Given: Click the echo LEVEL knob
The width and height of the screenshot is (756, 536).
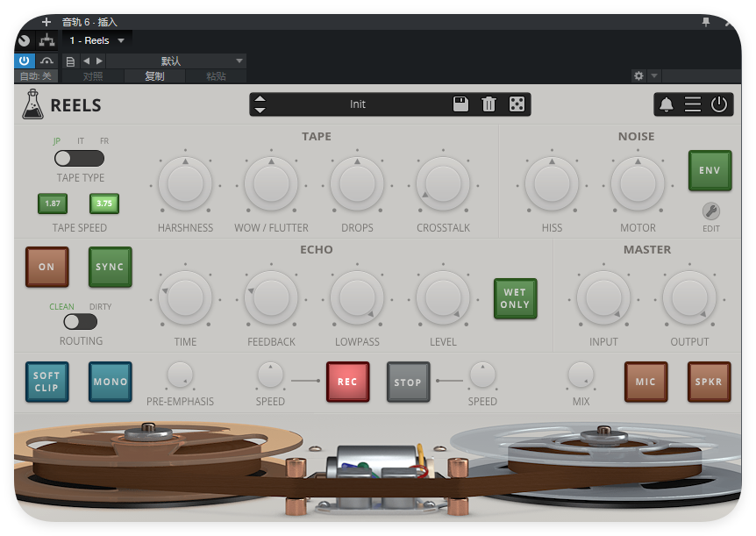Looking at the screenshot, I should click(443, 298).
